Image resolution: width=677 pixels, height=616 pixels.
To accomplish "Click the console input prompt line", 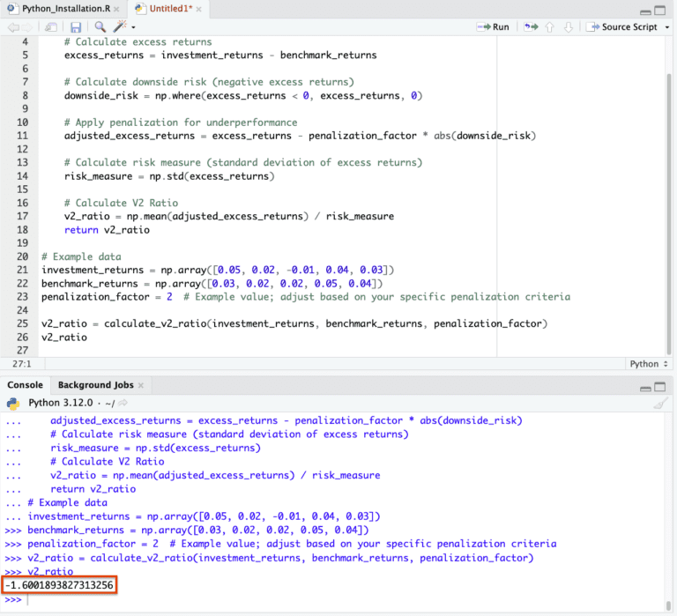I will [337, 599].
